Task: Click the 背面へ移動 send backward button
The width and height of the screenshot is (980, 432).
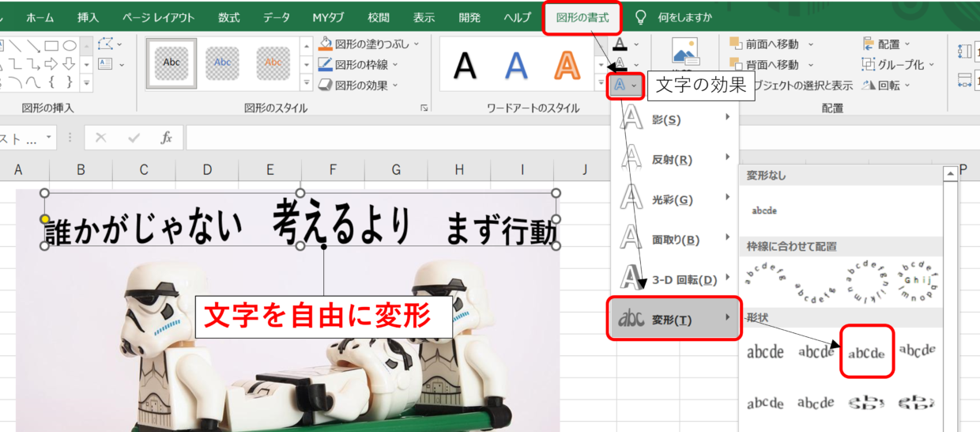Action: coord(763,64)
